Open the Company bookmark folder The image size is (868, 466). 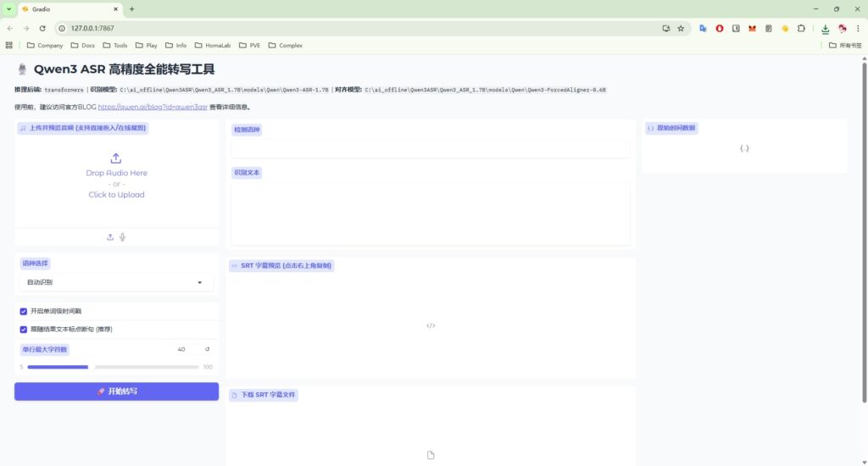45,46
